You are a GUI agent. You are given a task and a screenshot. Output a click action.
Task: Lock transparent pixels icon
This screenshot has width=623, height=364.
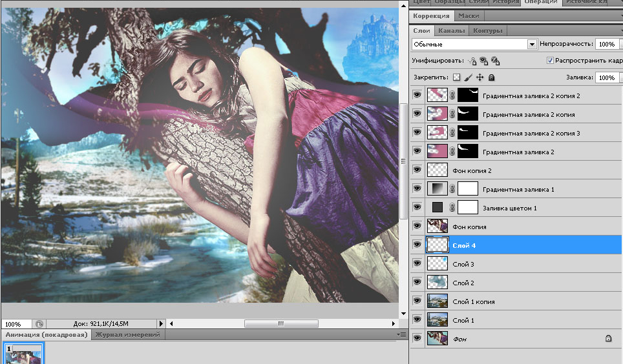pos(456,77)
